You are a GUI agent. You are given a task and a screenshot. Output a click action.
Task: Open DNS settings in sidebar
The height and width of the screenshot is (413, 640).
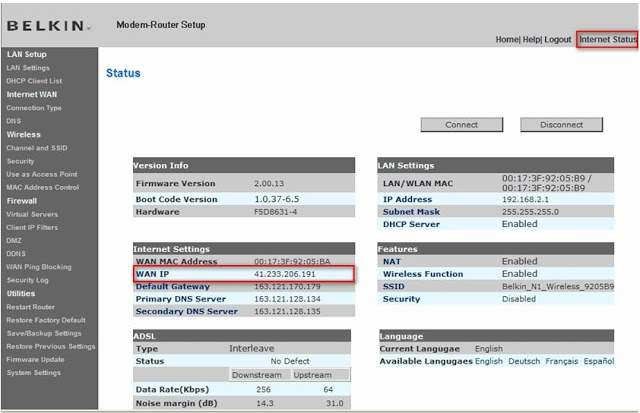point(14,121)
